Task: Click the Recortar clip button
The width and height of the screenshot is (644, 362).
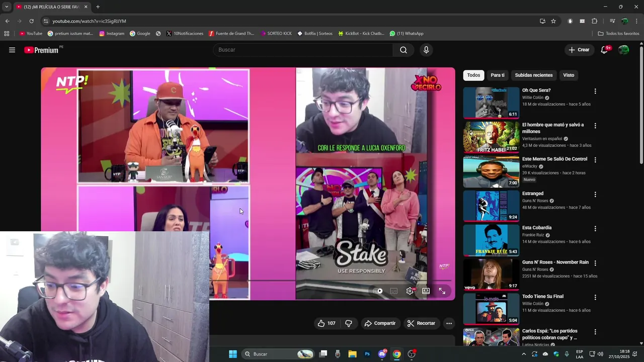Action: pos(421,323)
